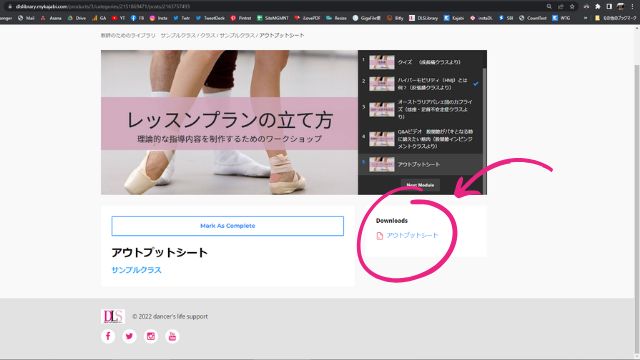Select playlist item 4 Q&Aビデオ
The image size is (640, 360).
coord(420,139)
